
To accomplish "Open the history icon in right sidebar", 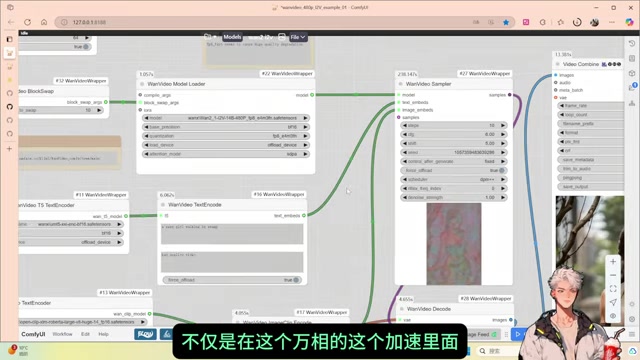I will (x=632, y=44).
